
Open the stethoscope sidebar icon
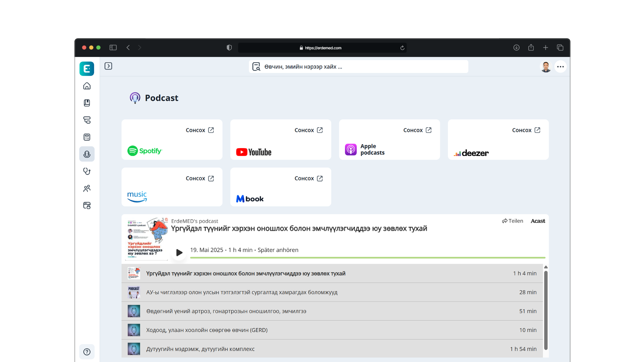pyautogui.click(x=87, y=171)
